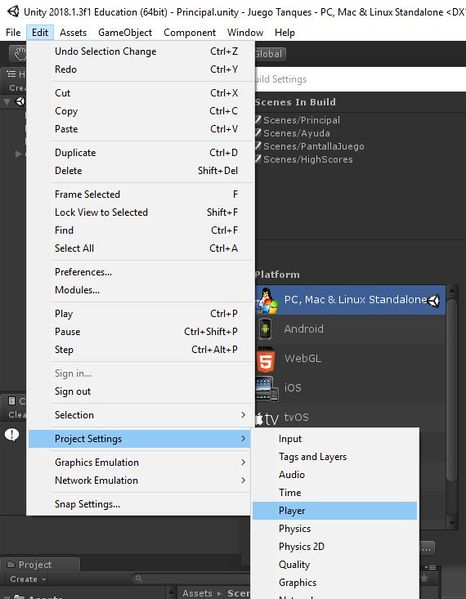The image size is (466, 599).
Task: Select the Android platform icon
Action: click(x=265, y=329)
